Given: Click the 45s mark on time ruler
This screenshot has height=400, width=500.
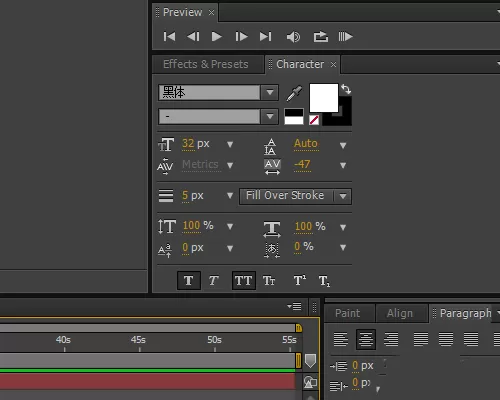Looking at the screenshot, I should click(x=138, y=340).
